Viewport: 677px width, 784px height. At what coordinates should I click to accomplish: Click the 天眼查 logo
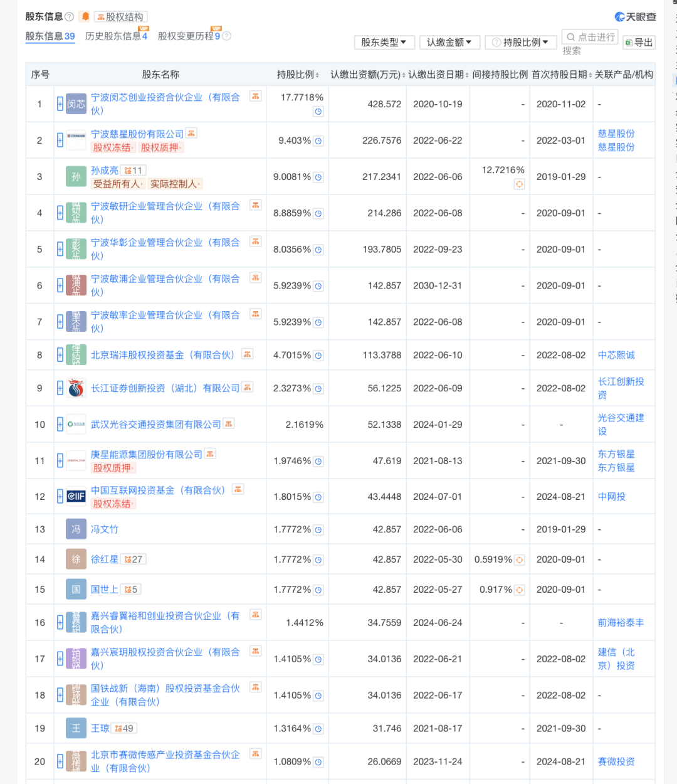(x=636, y=17)
